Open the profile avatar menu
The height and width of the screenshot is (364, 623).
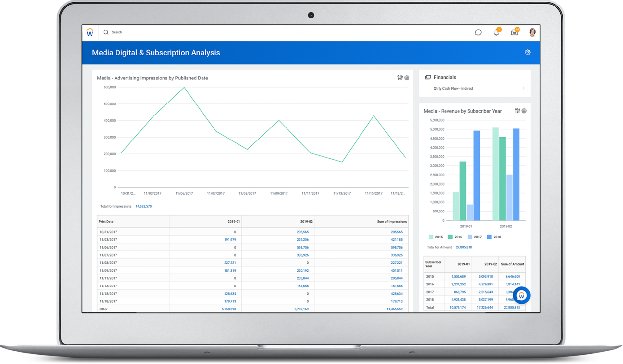coord(532,32)
